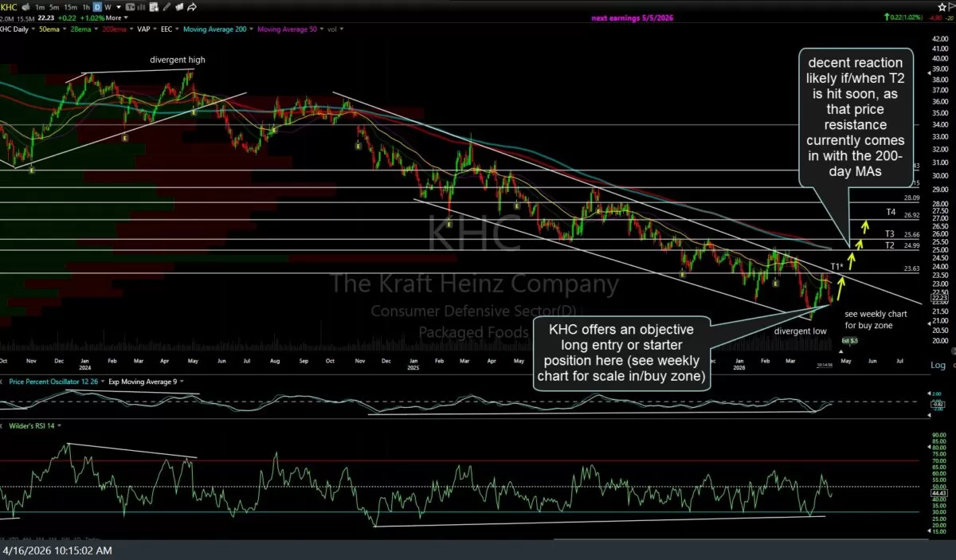The height and width of the screenshot is (560, 956).
Task: Close the Price Percent Oscillator pane
Action: click(2, 382)
